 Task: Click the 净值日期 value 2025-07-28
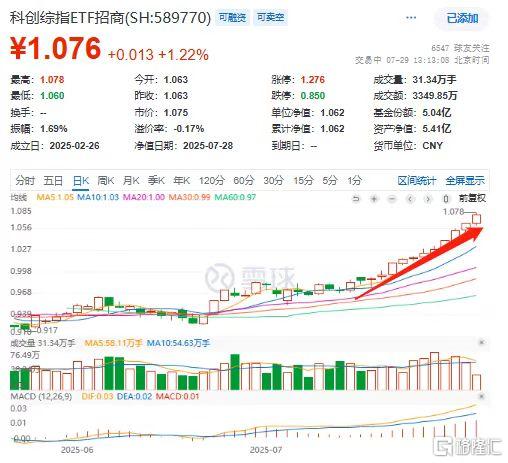(x=208, y=146)
